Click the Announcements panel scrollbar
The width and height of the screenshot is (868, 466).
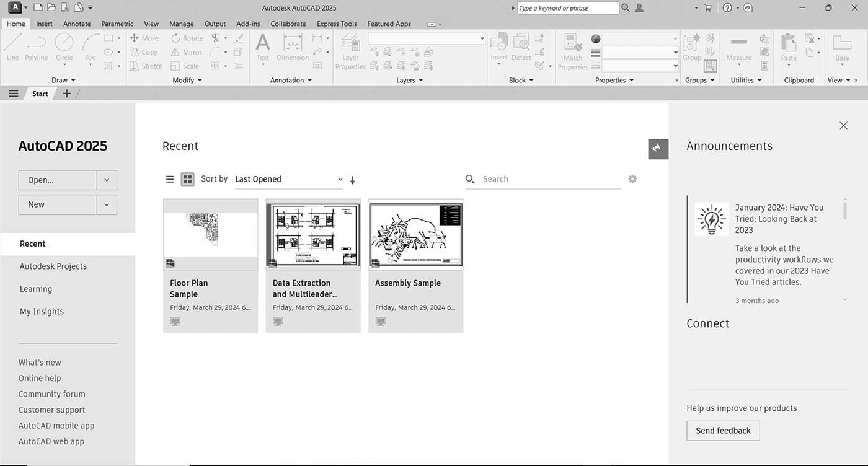(x=844, y=209)
